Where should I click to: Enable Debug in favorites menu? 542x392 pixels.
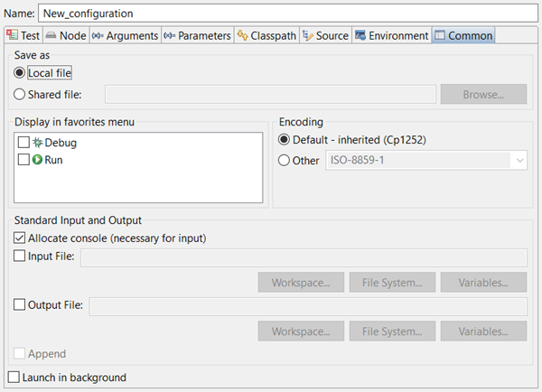(x=23, y=143)
